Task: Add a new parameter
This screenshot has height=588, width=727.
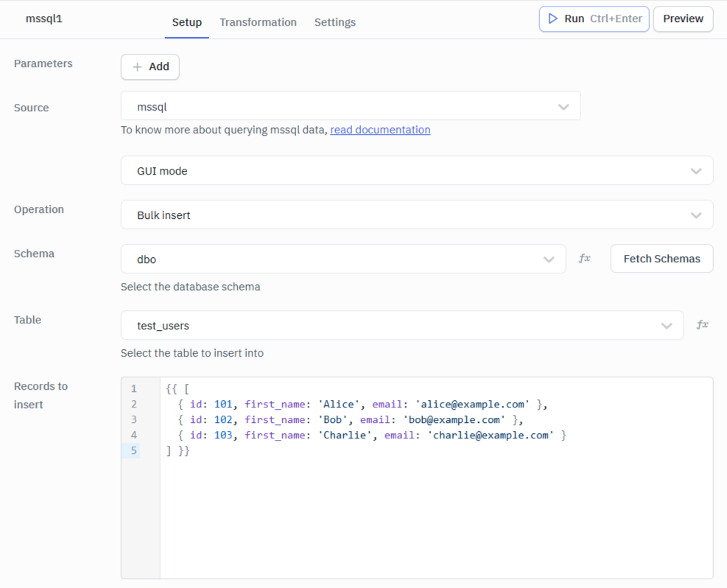Action: click(x=150, y=67)
